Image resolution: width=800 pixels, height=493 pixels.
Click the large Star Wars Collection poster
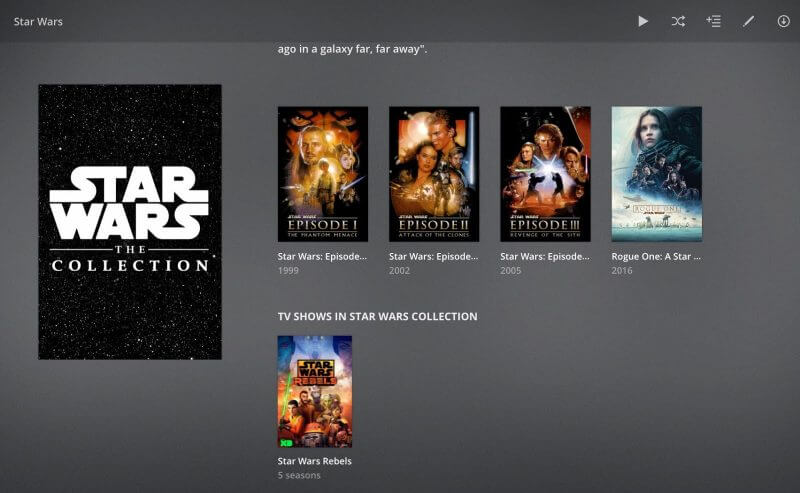pyautogui.click(x=130, y=222)
